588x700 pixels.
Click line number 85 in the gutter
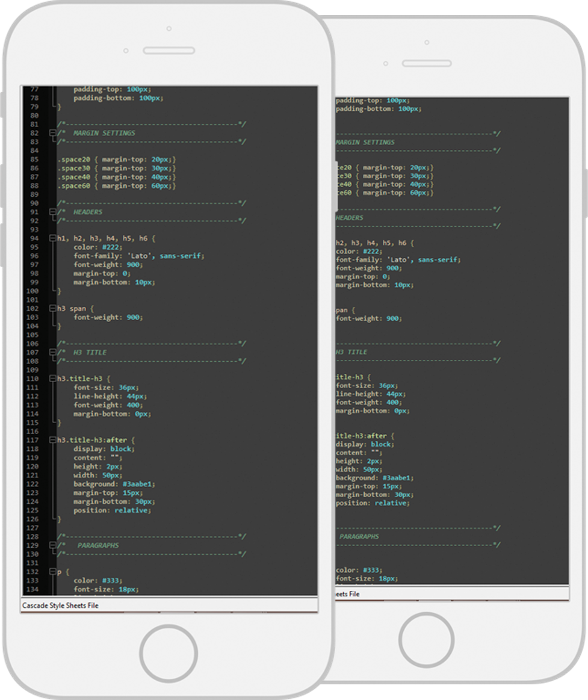pos(34,160)
